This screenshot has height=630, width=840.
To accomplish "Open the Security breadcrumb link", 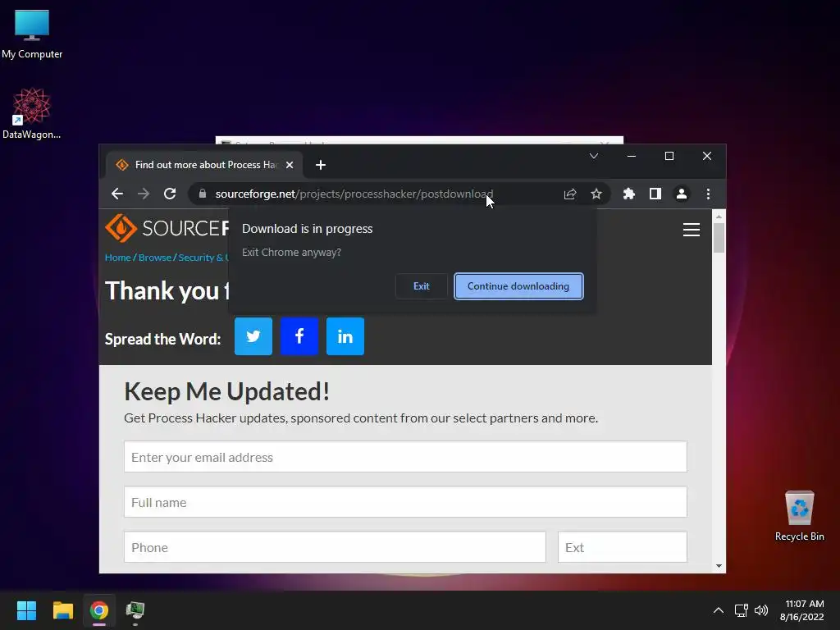I will coord(203,258).
